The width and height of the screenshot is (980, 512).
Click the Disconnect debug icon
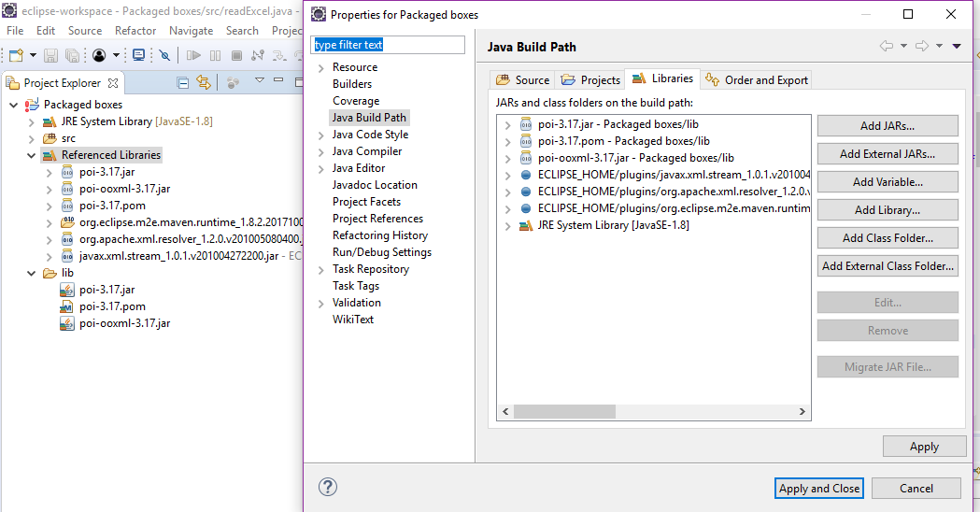258,56
